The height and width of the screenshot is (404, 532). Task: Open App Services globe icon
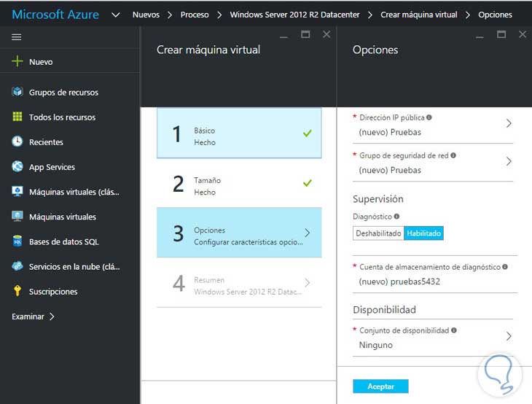(x=17, y=167)
